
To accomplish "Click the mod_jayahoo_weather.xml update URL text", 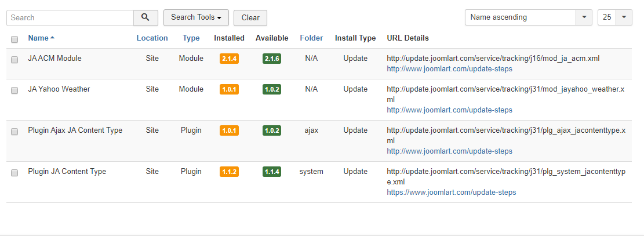I will tap(505, 94).
